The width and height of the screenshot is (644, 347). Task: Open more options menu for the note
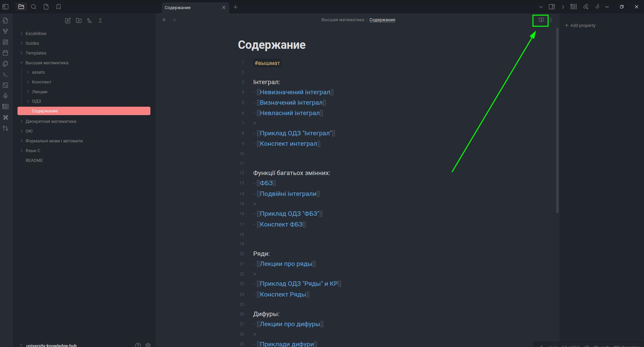(551, 20)
